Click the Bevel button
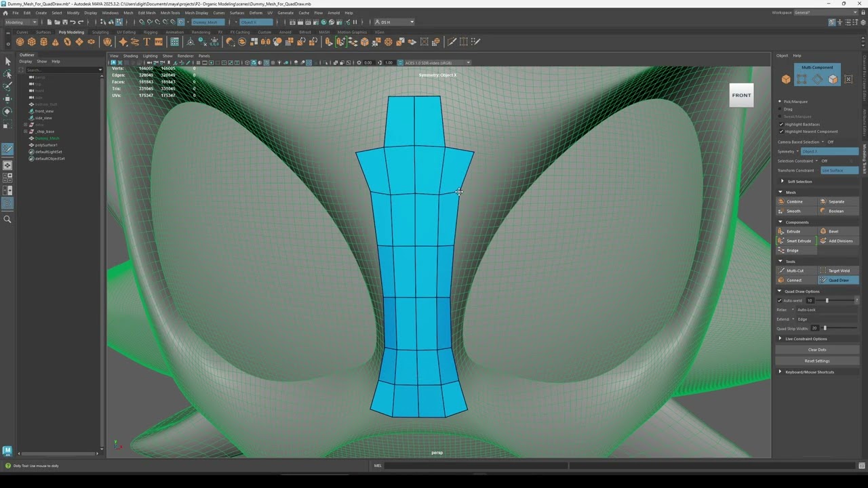 pos(838,231)
